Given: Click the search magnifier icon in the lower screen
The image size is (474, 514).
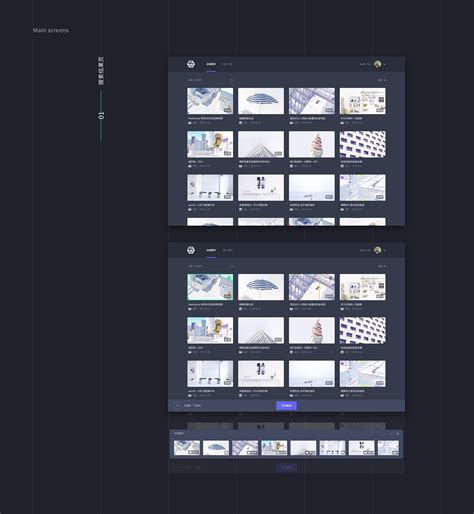Looking at the screenshot, I should click(x=232, y=266).
